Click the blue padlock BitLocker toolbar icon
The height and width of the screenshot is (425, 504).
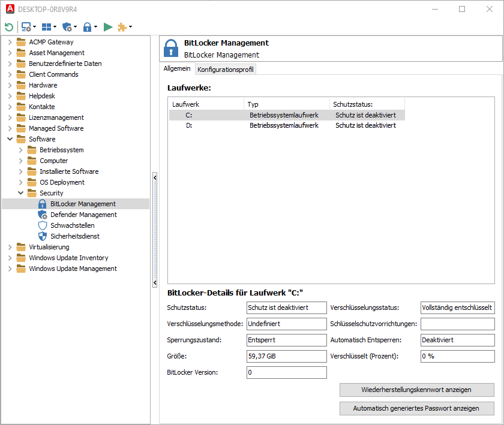tap(88, 27)
